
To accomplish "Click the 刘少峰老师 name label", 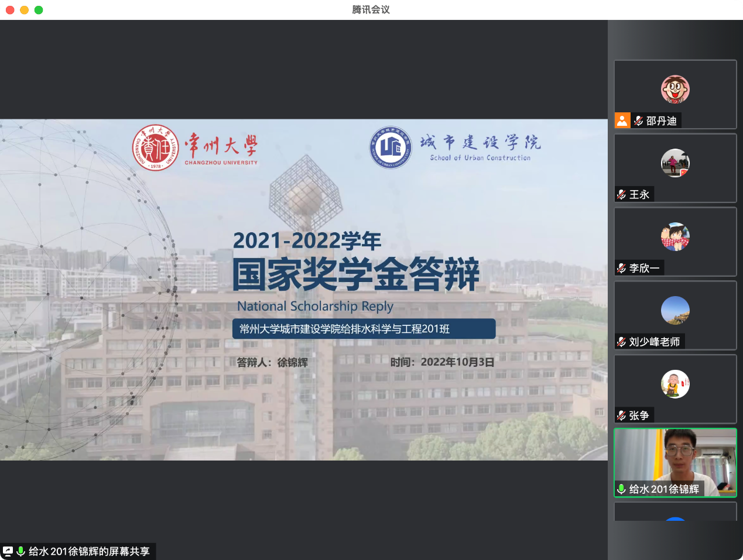I will coord(654,342).
